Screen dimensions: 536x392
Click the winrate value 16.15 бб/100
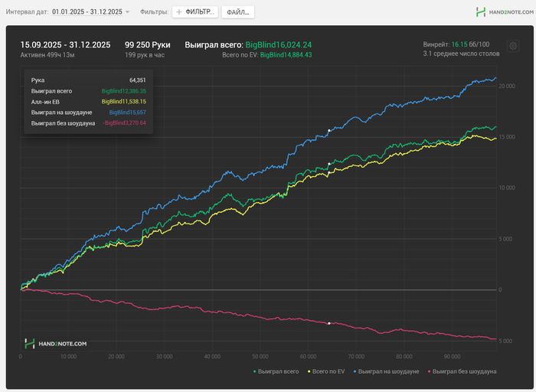point(470,44)
